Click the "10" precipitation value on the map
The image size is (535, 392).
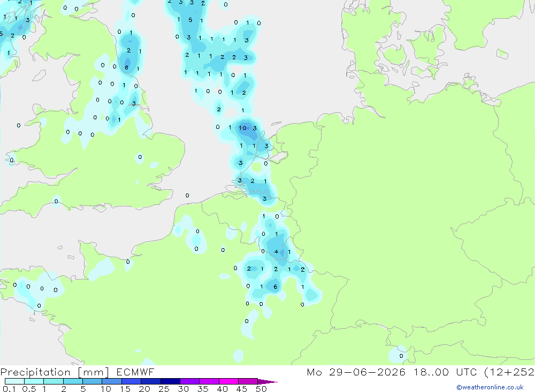(242, 128)
